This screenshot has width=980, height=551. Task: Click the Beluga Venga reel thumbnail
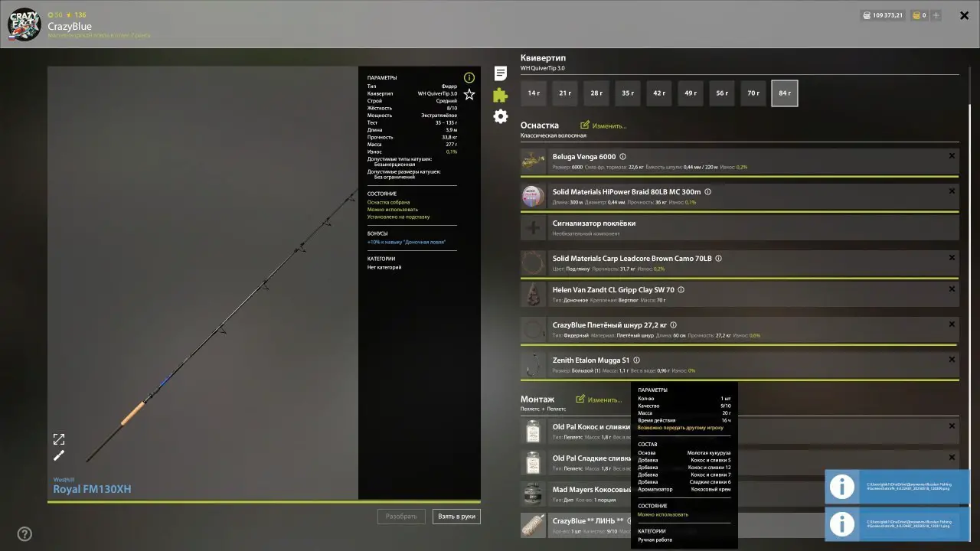point(533,161)
